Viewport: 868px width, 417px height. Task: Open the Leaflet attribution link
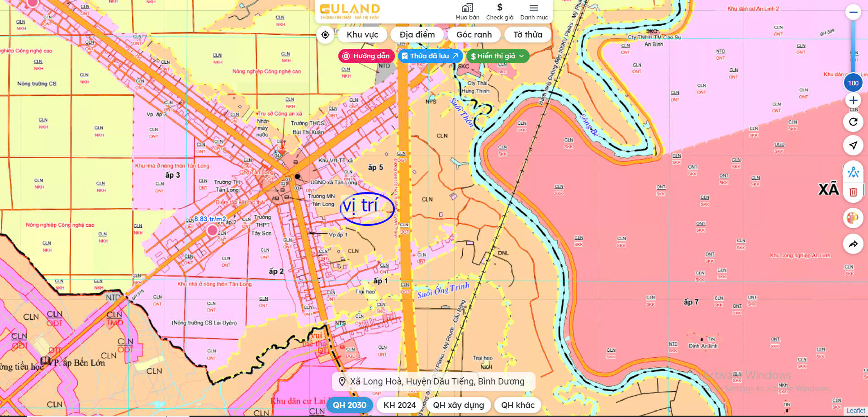coord(855,411)
